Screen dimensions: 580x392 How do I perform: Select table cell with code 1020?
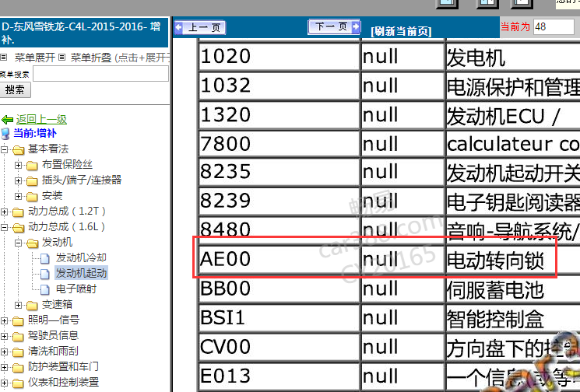[279, 57]
